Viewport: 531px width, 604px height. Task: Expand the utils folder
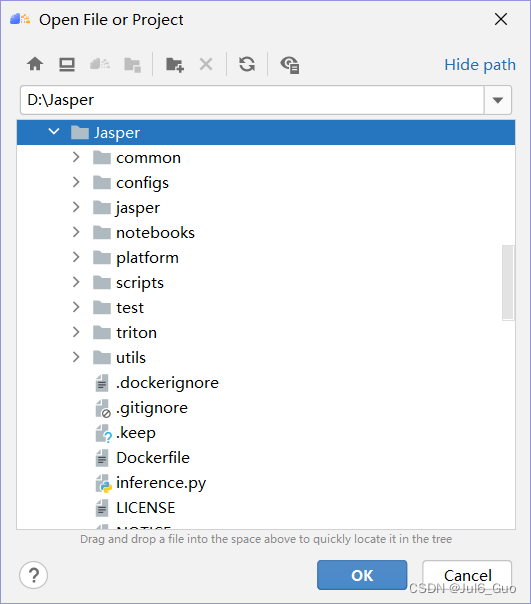tap(76, 357)
